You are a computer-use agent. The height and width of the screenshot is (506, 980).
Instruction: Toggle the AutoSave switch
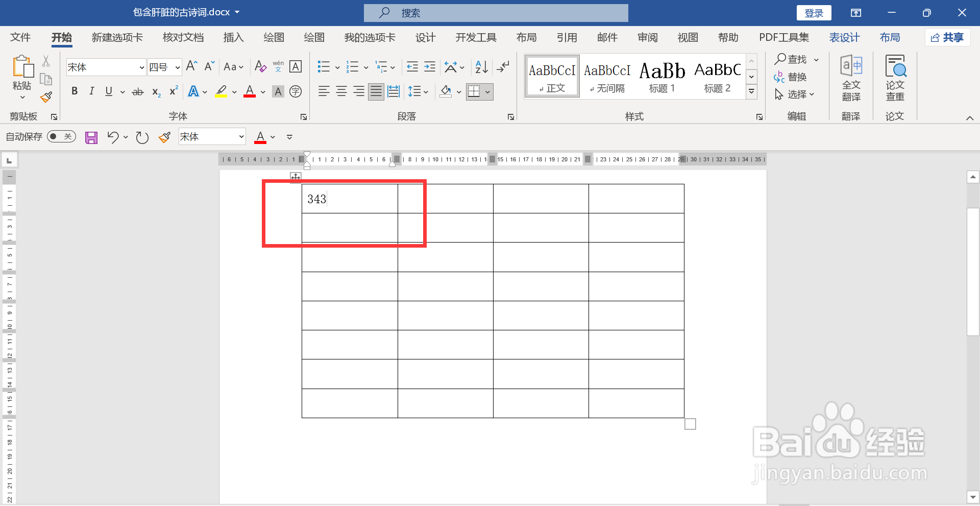click(61, 136)
